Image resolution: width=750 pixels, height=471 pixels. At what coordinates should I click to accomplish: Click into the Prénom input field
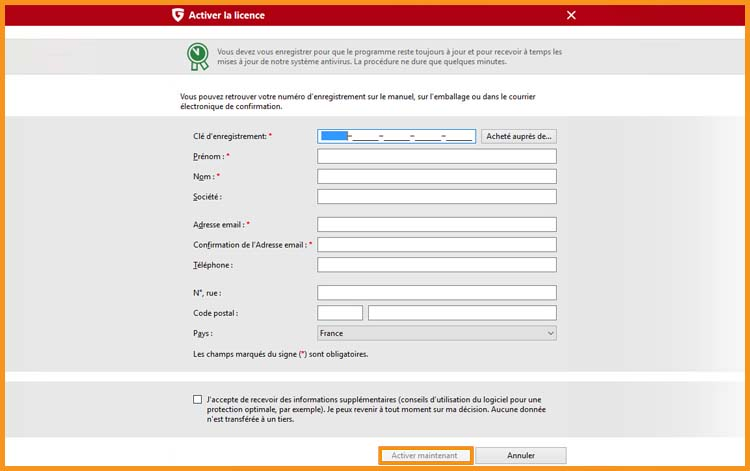(x=437, y=156)
